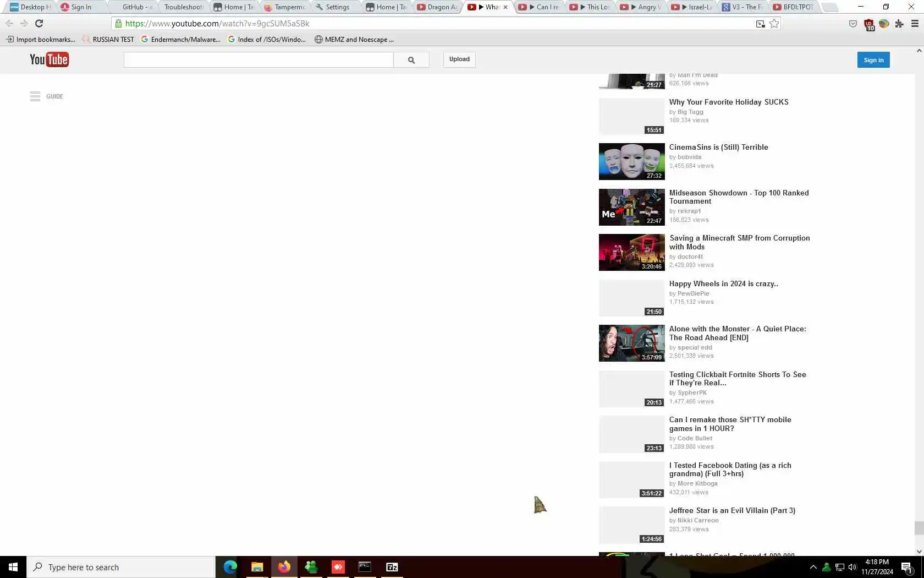Click the page scrollbar down arrow

click(919, 551)
